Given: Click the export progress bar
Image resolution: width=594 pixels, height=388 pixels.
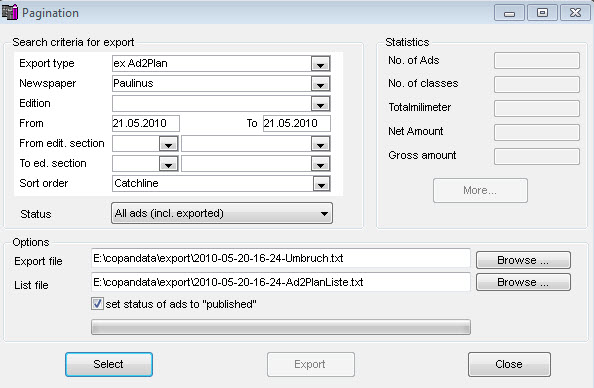Looking at the screenshot, I should [281, 327].
